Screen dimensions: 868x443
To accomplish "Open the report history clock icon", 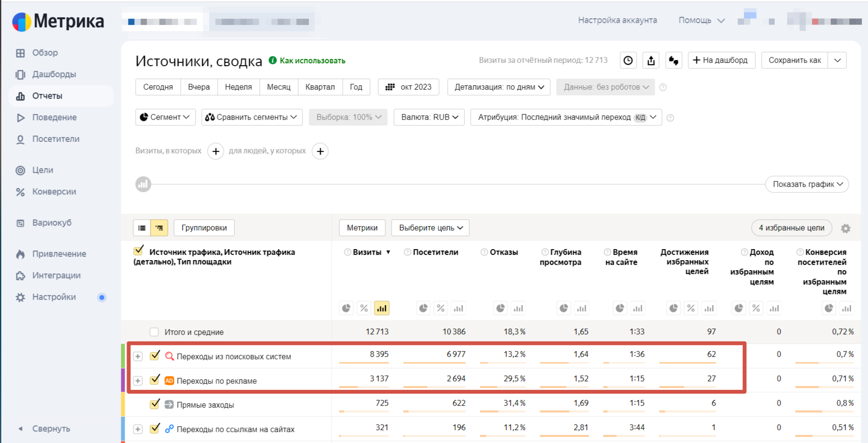I will coord(628,60).
